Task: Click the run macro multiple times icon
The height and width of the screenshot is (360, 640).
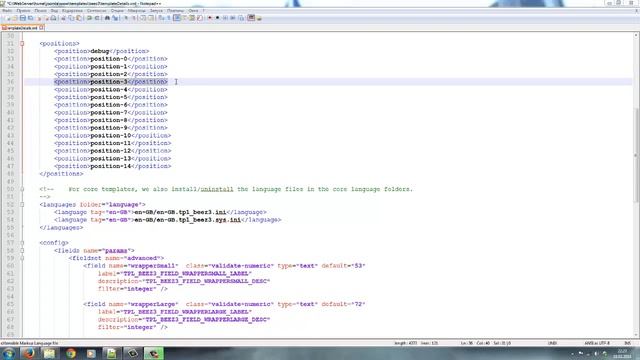Action: 233,18
